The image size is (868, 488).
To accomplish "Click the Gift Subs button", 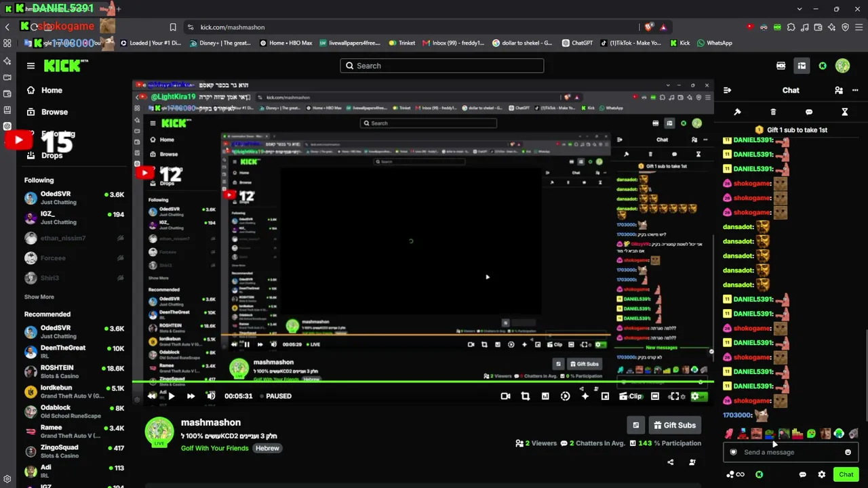I will (x=675, y=425).
